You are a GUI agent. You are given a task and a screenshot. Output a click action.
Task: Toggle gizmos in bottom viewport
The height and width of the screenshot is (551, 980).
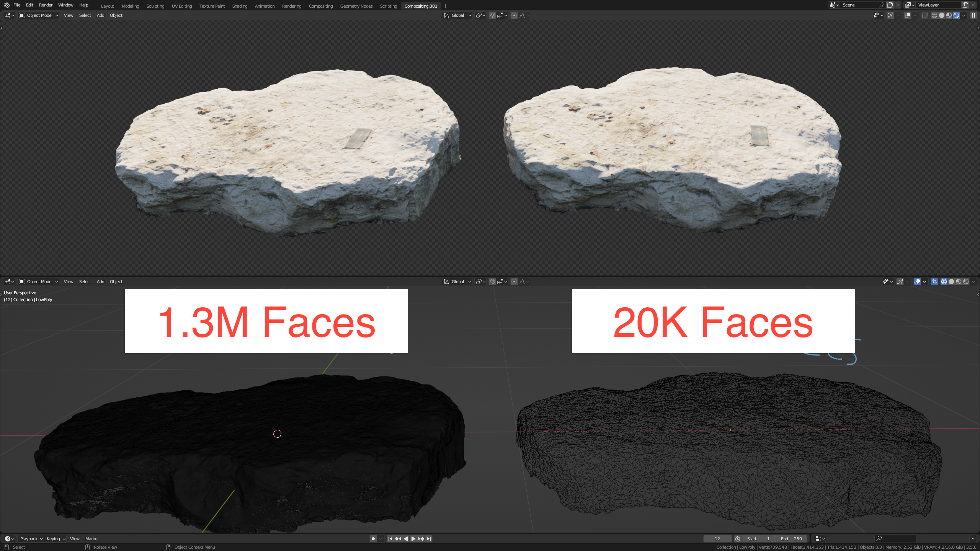(900, 282)
